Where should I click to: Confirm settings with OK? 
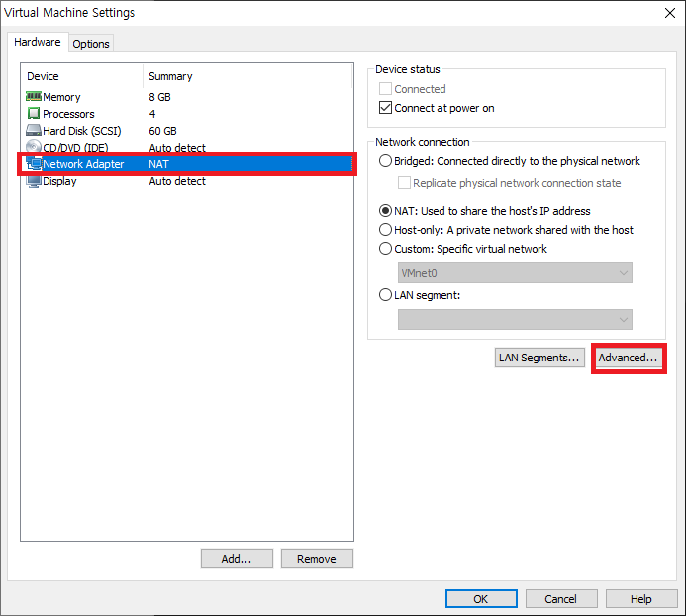[481, 599]
